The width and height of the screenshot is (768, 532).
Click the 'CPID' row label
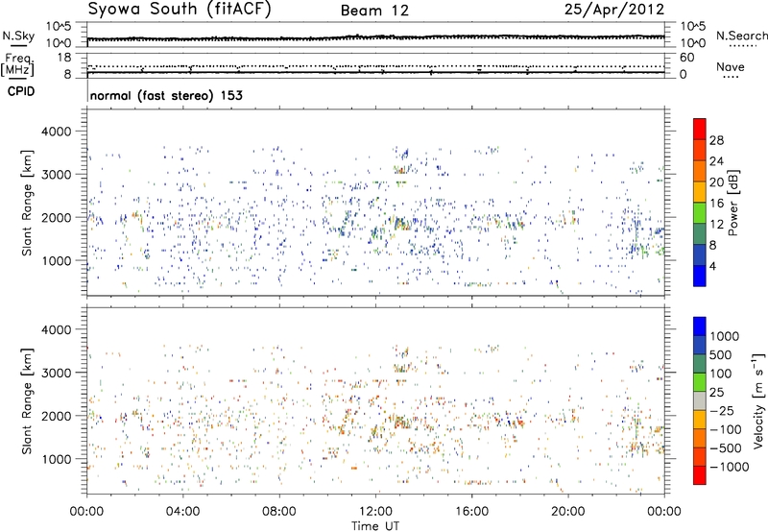(21, 91)
